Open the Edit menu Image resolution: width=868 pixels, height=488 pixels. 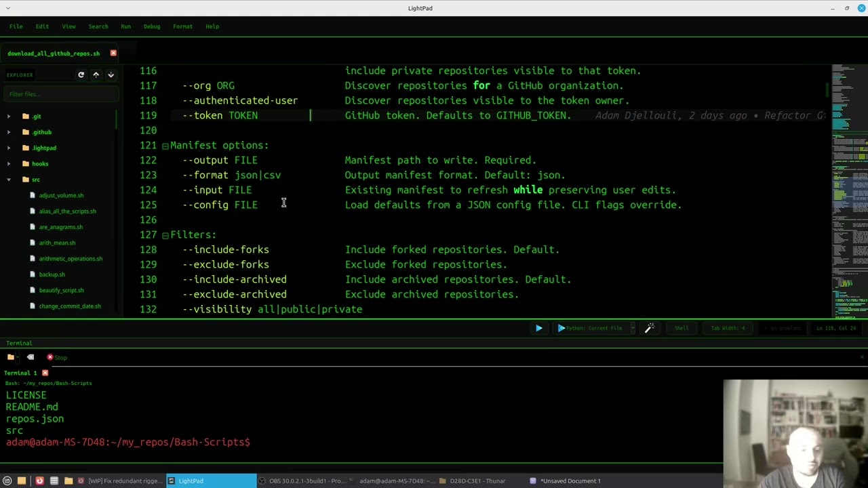click(42, 26)
